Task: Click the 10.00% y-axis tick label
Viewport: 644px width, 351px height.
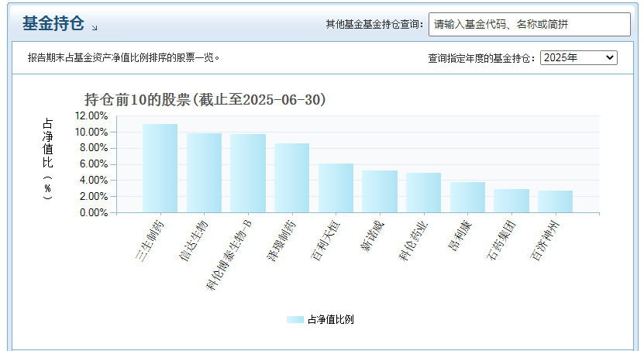Action: [x=91, y=132]
